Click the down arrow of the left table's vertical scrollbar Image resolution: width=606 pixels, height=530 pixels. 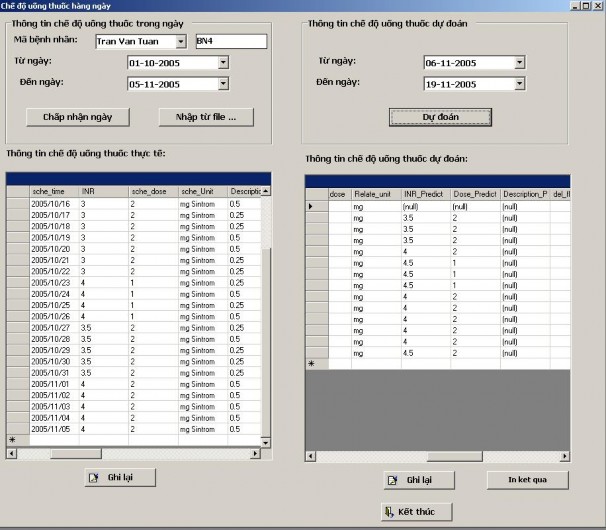(x=265, y=441)
